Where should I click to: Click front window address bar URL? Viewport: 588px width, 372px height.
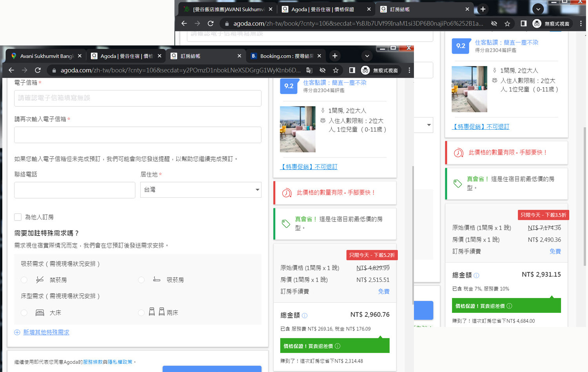[x=180, y=70]
